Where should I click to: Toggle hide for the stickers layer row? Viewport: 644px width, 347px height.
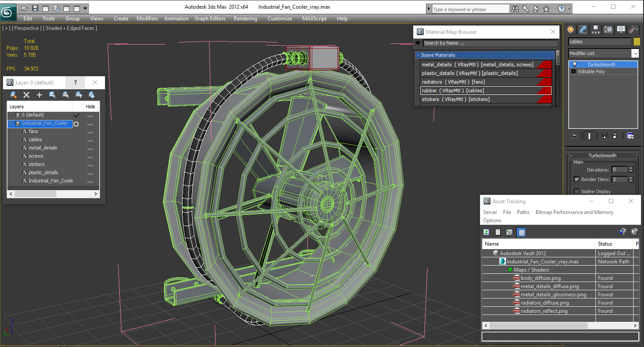pyautogui.click(x=90, y=165)
